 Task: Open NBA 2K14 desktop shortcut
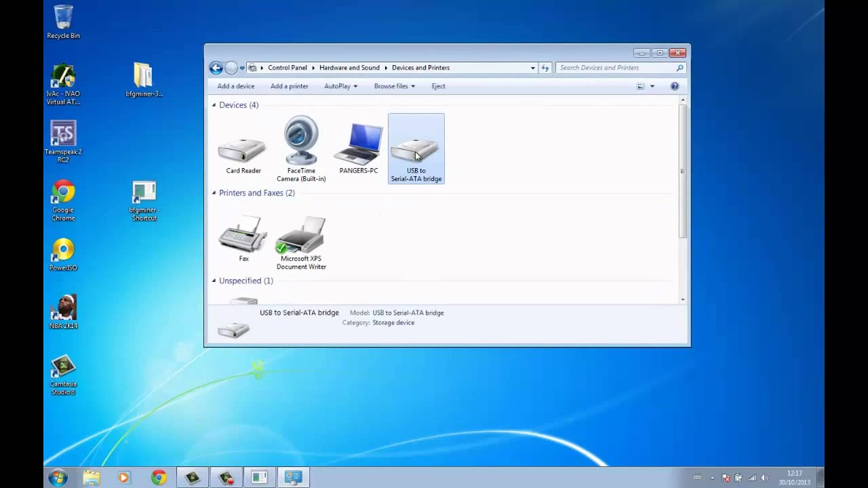click(x=63, y=312)
